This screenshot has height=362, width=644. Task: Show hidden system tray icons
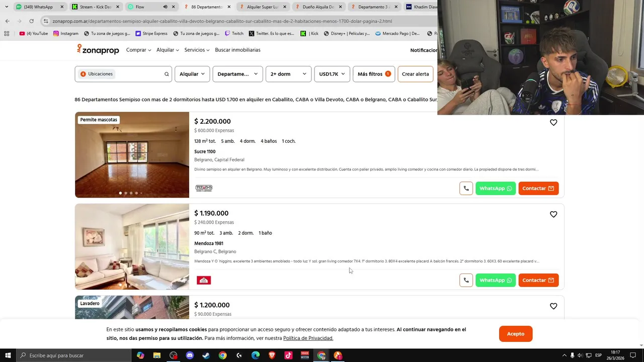click(x=564, y=355)
